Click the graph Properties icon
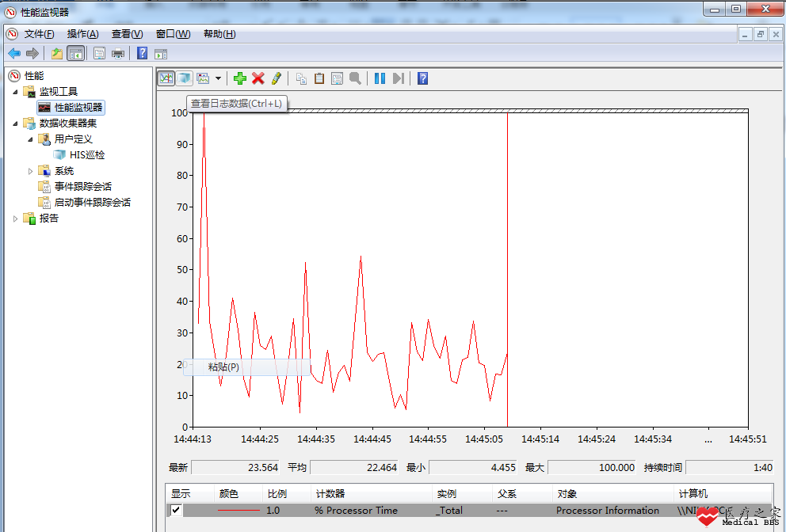The width and height of the screenshot is (786, 532). (338, 78)
